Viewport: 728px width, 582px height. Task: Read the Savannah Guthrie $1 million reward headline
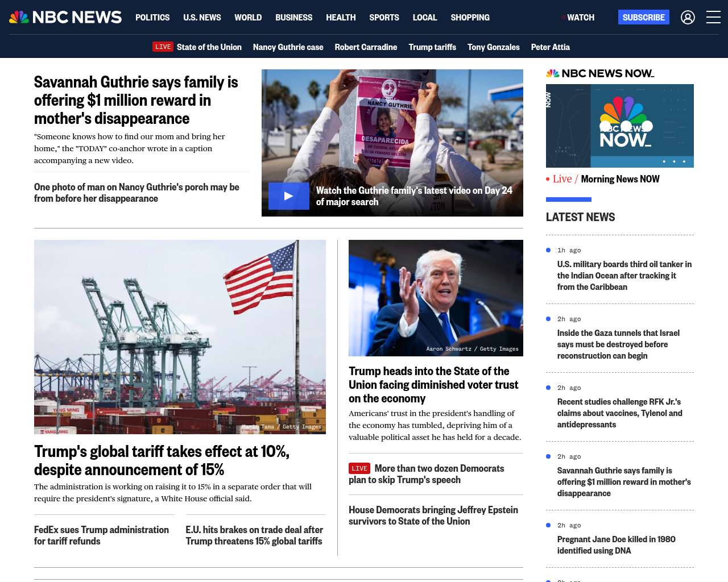(x=136, y=100)
